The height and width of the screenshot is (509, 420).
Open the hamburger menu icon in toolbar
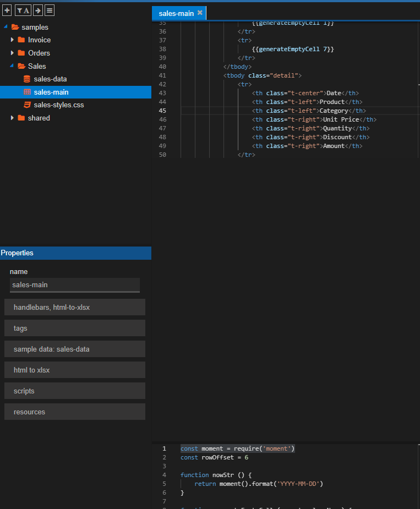pos(48,10)
